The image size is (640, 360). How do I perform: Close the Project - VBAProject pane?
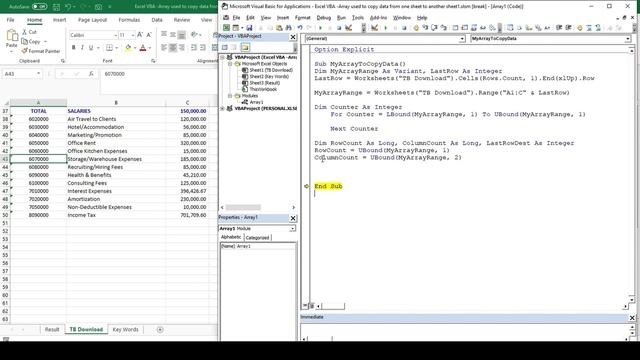pyautogui.click(x=293, y=37)
